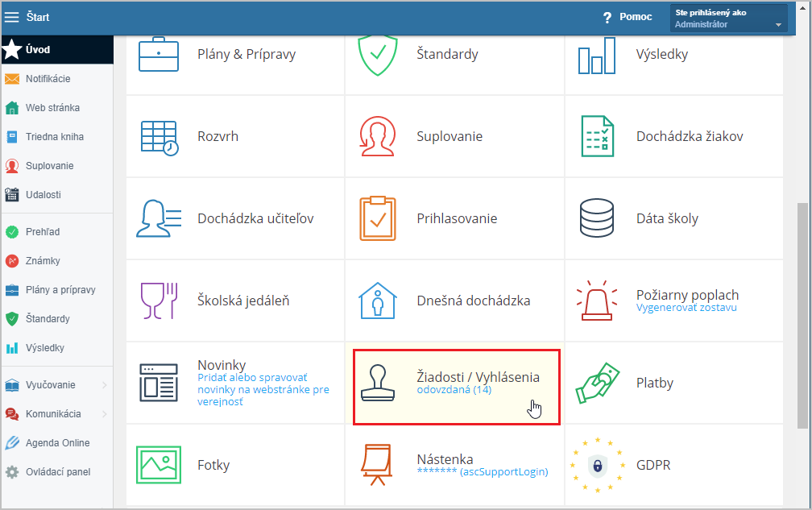812x510 pixels.
Task: Click the Udalosti calendar icon in sidebar
Action: 12,195
